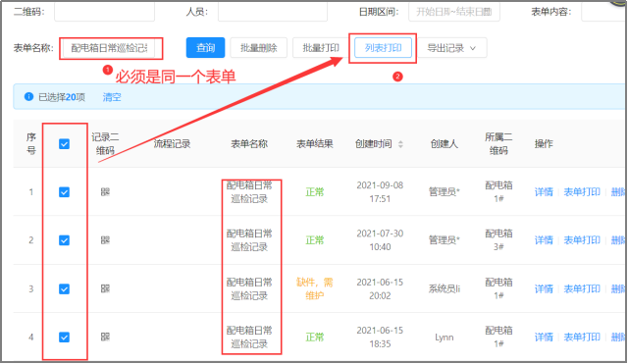Focus the 表单内容 input field
Screen dimensions: 628x364
[x=602, y=12]
